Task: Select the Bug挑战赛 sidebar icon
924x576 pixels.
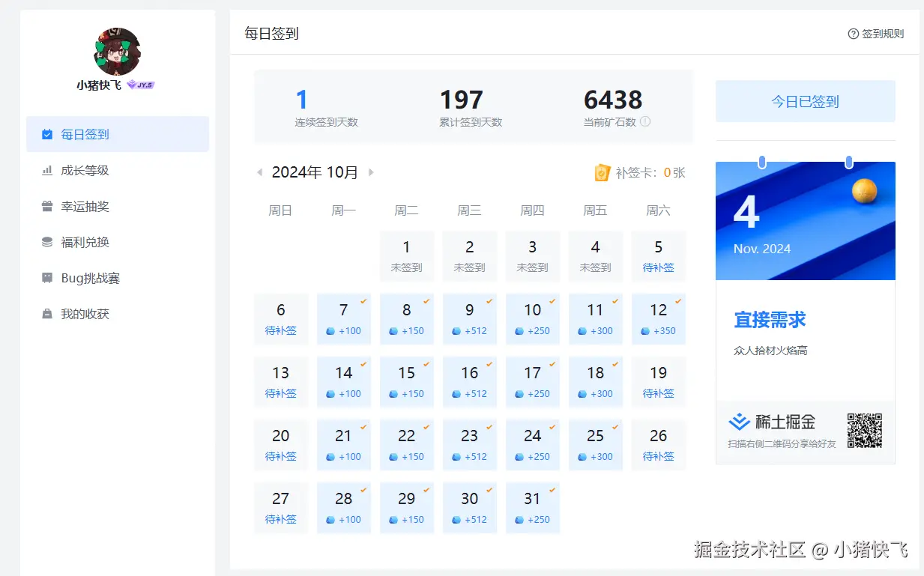Action: (46, 278)
